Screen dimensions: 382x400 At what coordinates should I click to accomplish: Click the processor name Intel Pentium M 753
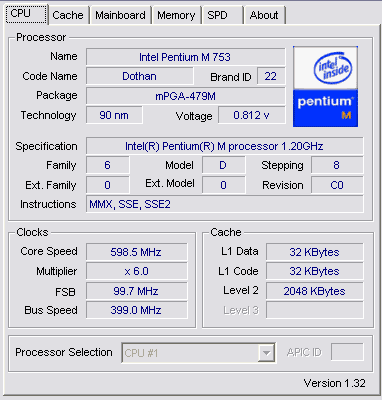(185, 57)
